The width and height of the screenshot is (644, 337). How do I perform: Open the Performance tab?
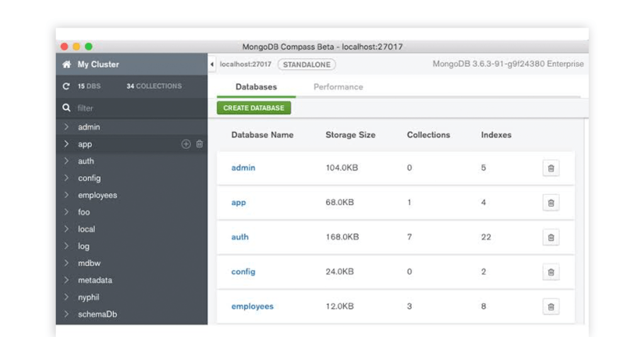click(x=338, y=87)
